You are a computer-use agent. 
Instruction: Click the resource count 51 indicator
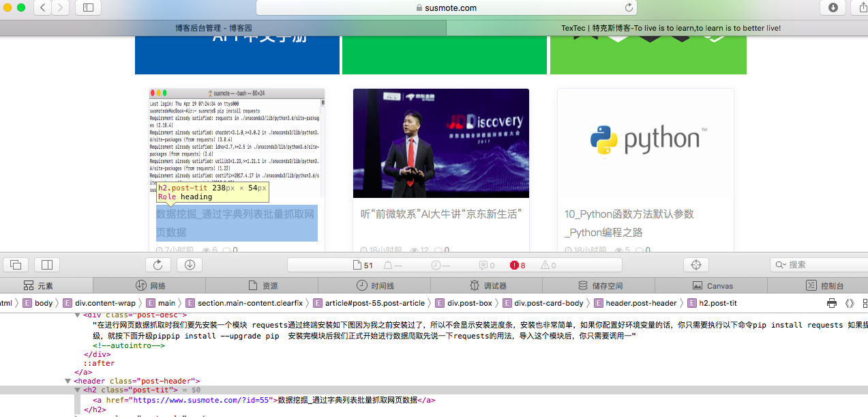click(x=363, y=265)
